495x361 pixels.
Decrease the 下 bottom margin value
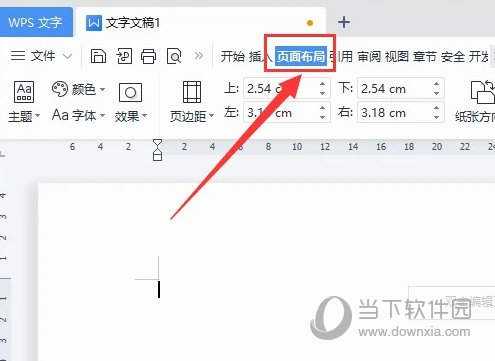(x=436, y=93)
